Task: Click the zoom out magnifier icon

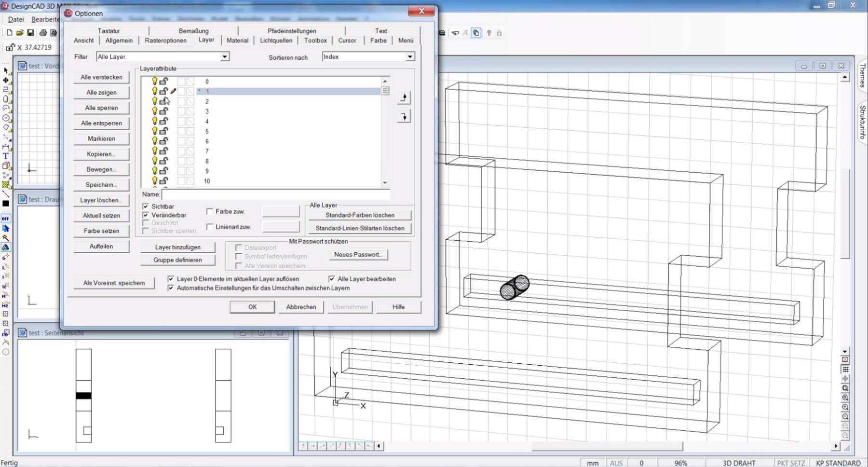Action: coord(846,415)
